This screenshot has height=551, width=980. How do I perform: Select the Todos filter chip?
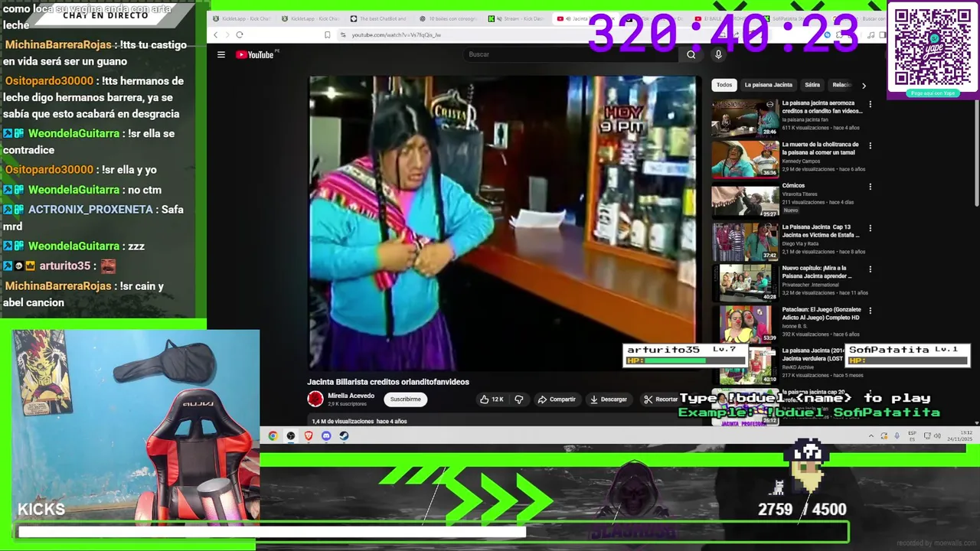coord(724,85)
